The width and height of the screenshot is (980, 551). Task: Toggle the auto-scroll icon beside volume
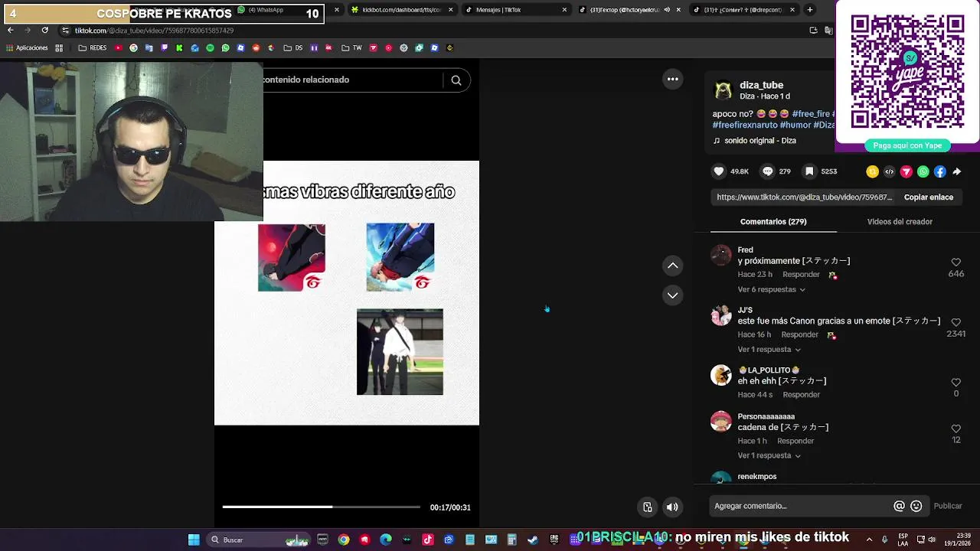pyautogui.click(x=648, y=507)
